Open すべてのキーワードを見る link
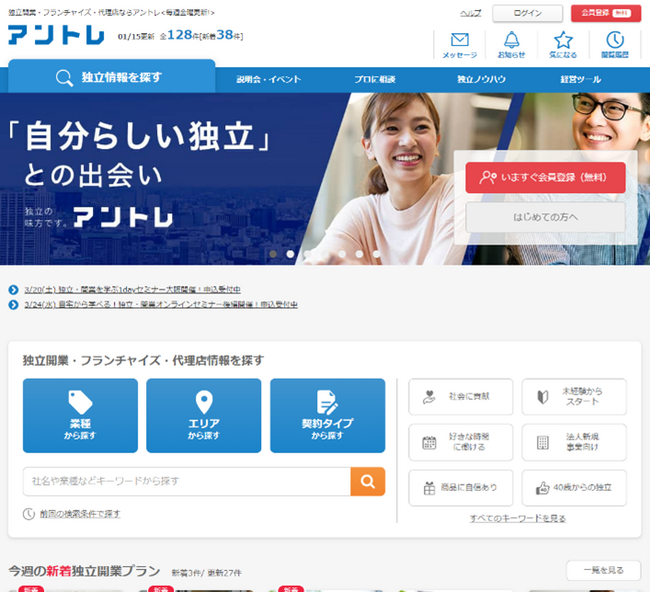Screen dimensions: 650x593 517,518
